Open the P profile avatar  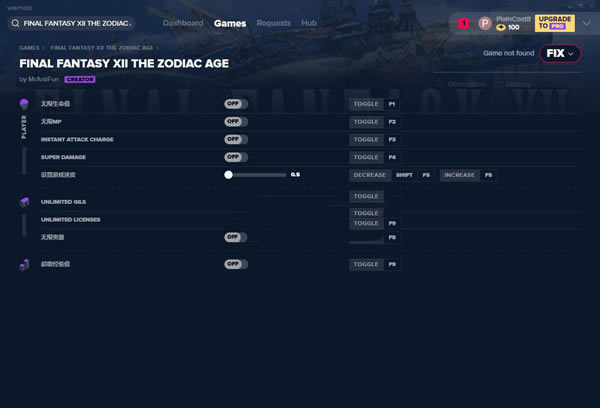point(485,23)
